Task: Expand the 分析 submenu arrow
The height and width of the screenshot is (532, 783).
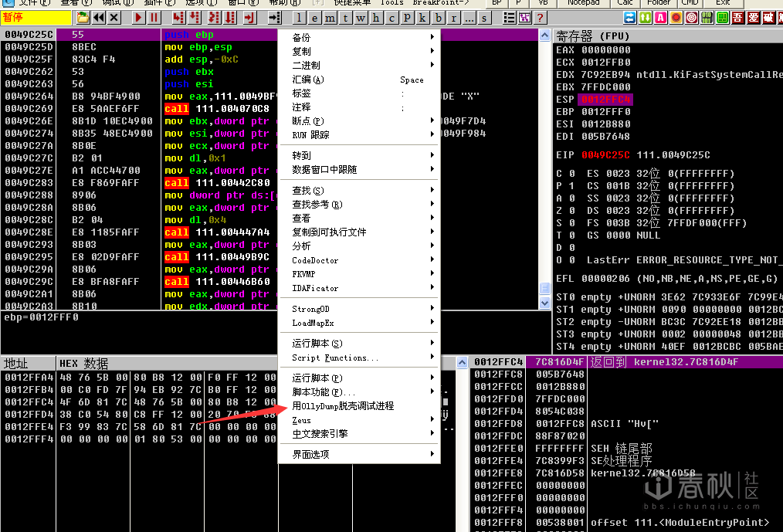Action: pyautogui.click(x=432, y=246)
